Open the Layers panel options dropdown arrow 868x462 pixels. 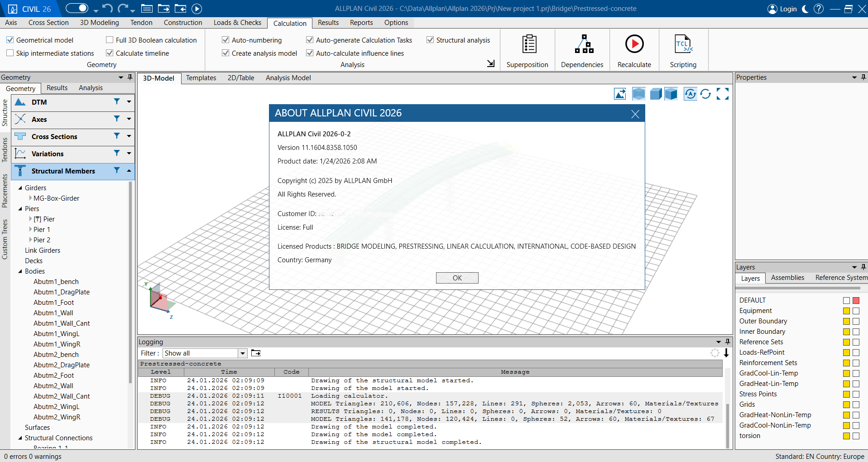[x=854, y=267]
